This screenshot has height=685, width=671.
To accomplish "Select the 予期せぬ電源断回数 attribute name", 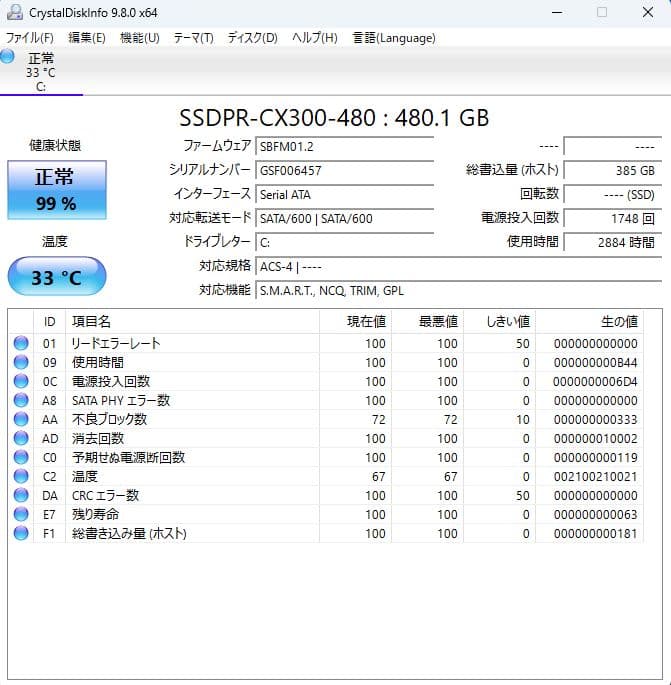I will [x=128, y=457].
